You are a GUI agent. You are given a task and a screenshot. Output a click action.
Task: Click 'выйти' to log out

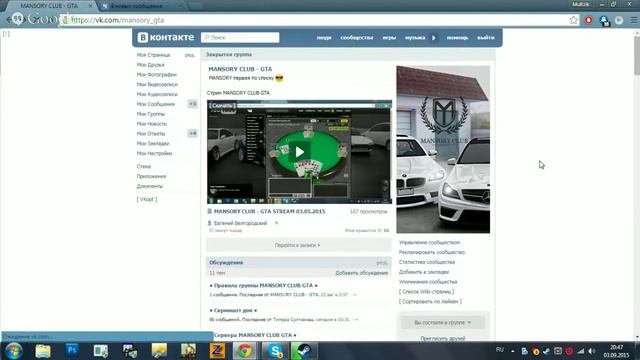486,38
